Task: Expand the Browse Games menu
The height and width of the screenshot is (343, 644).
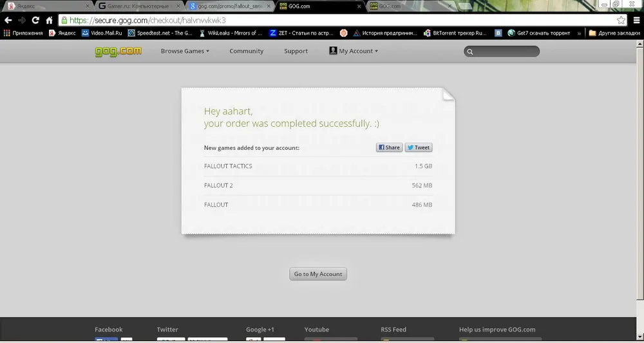Action: (x=185, y=51)
